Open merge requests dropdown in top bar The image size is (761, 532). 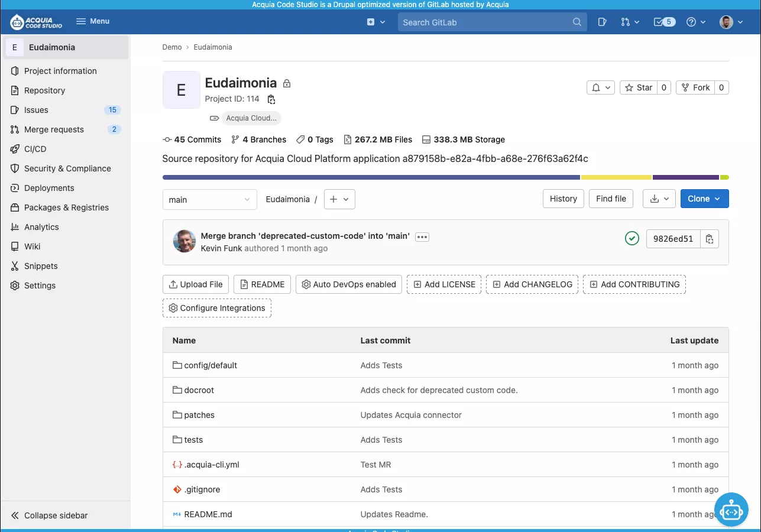tap(630, 22)
